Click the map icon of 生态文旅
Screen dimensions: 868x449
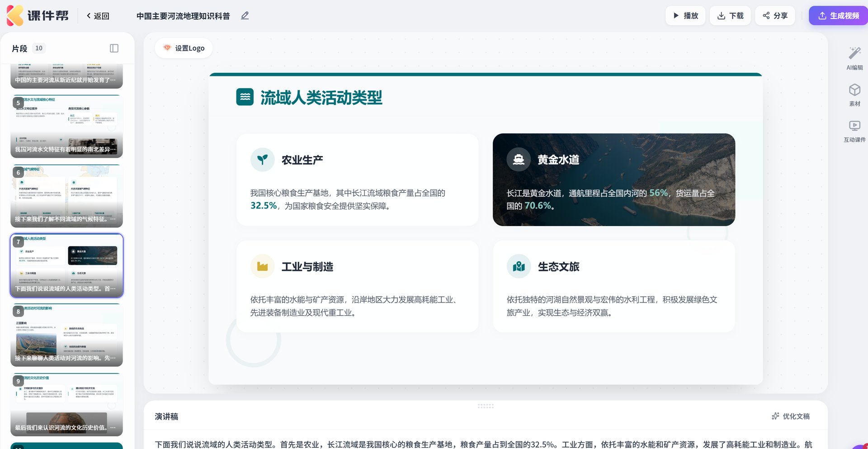[x=519, y=266]
